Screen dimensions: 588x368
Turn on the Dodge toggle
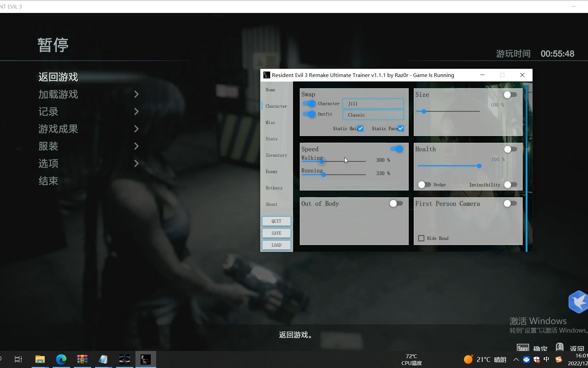tap(424, 185)
